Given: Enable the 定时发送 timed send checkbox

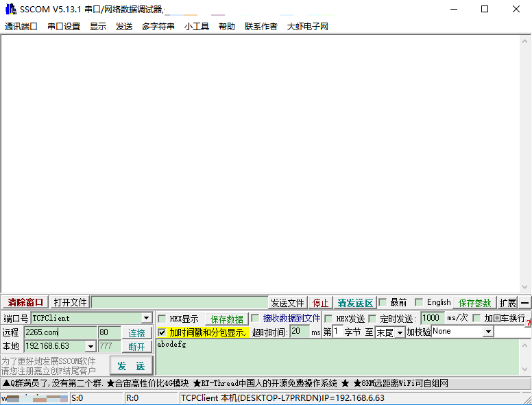Looking at the screenshot, I should [x=372, y=319].
